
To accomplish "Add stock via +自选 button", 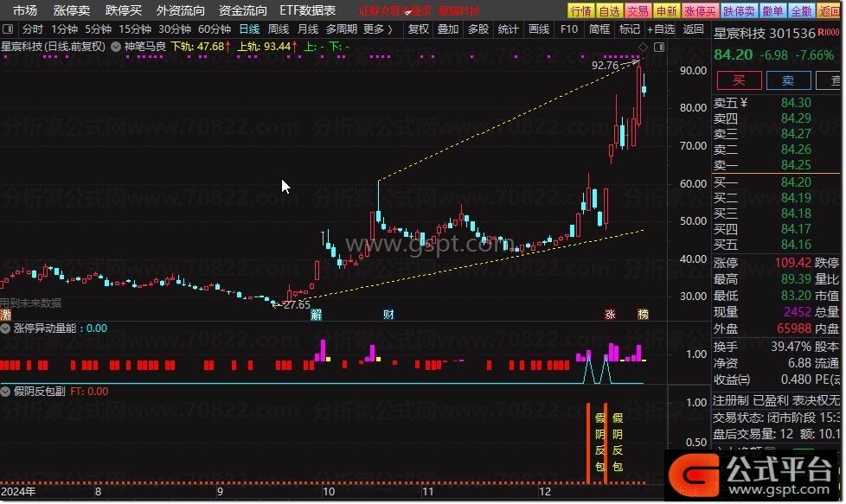I will (x=661, y=29).
